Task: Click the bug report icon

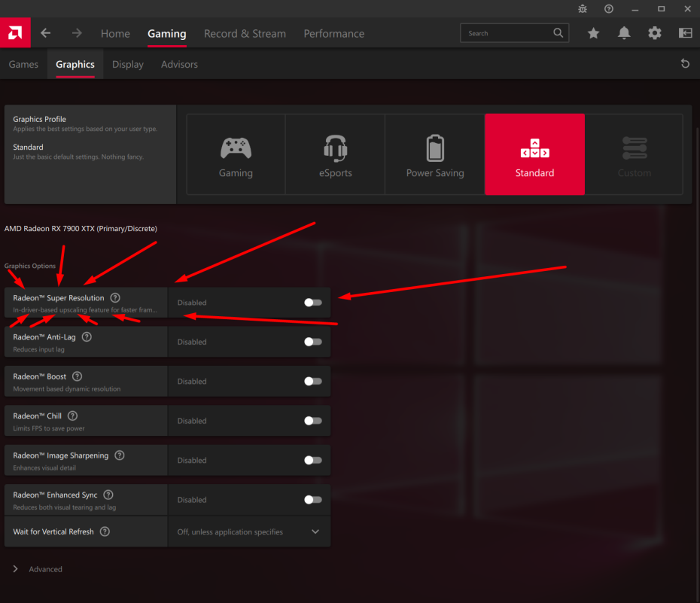Action: click(583, 9)
